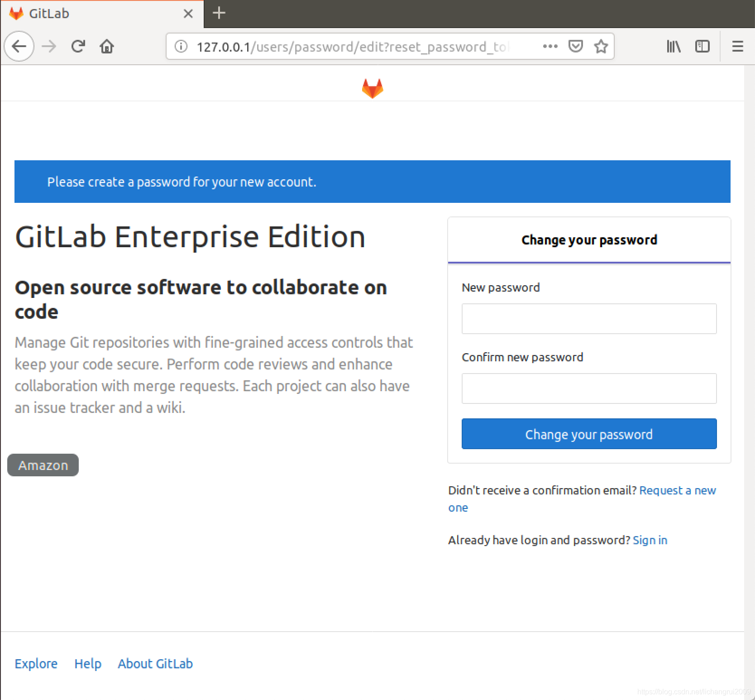Click the Amazon badge button
755x700 pixels.
tap(43, 465)
